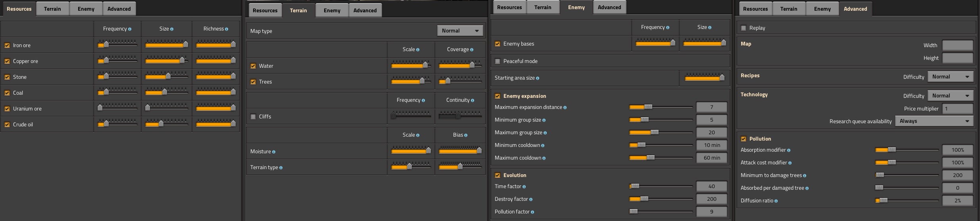Click the Attack cost modifier info icon

790,163
